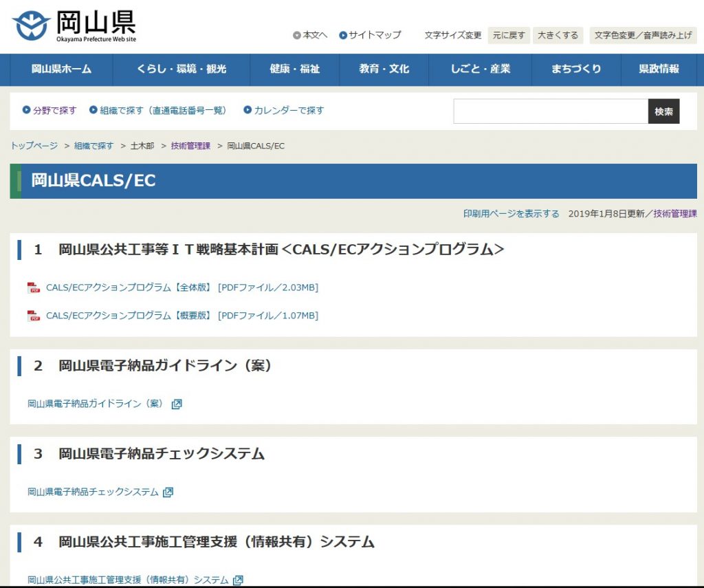Open 文字色変更／音声読み上げ options

pyautogui.click(x=642, y=35)
